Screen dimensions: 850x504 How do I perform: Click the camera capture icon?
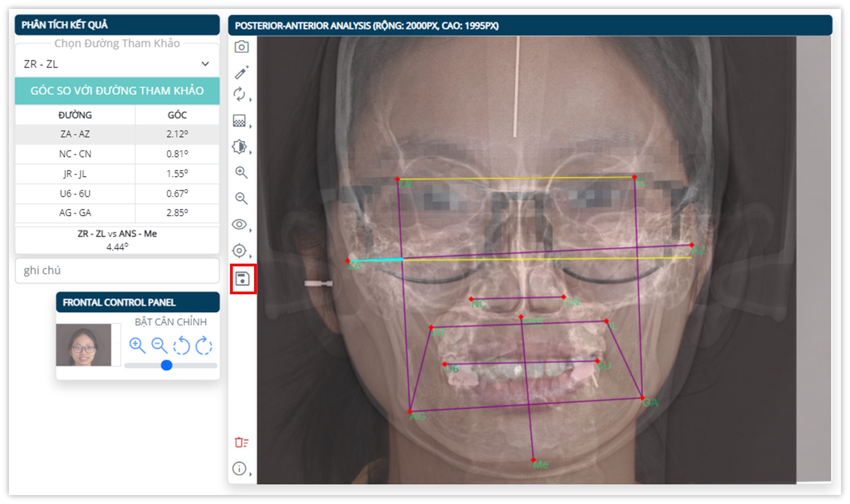coord(241,47)
